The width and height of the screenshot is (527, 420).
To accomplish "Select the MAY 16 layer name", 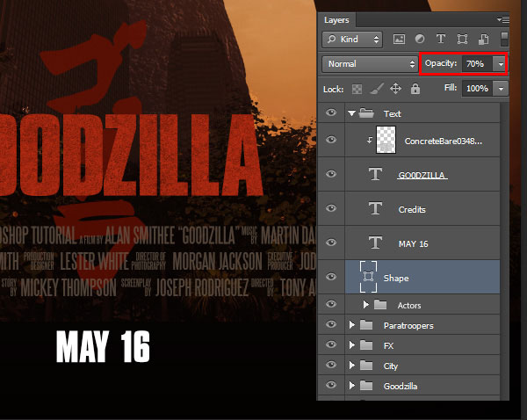I will click(413, 243).
